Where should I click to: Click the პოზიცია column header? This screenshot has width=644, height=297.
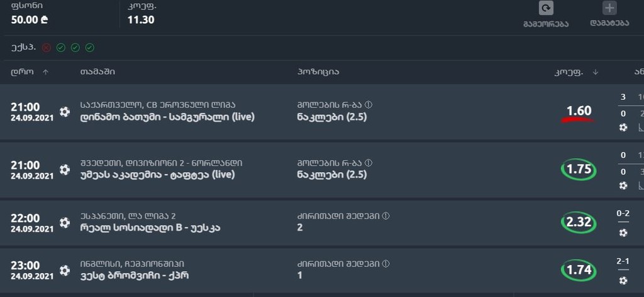pyautogui.click(x=318, y=72)
